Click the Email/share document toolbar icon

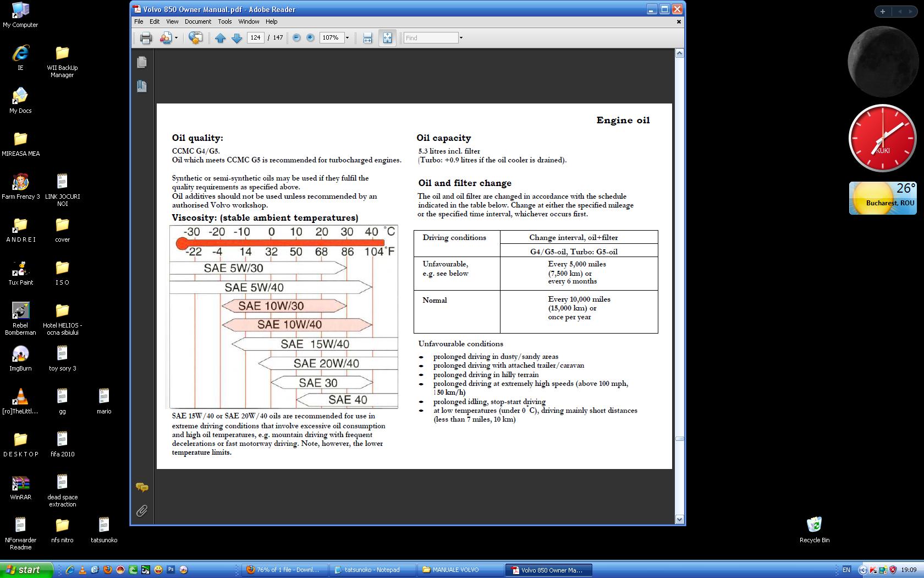pyautogui.click(x=166, y=38)
